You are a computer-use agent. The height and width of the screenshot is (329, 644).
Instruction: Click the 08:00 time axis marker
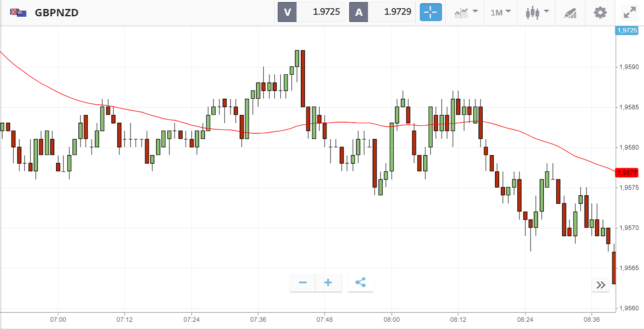[x=391, y=320]
